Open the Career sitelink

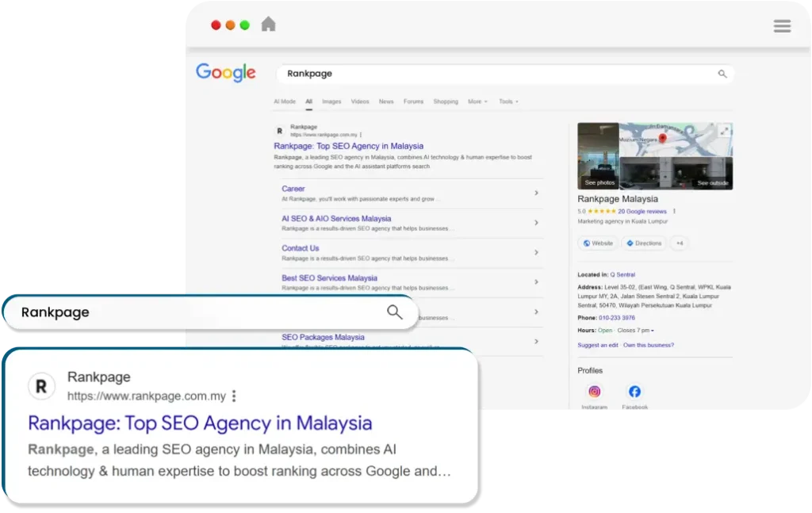(293, 189)
